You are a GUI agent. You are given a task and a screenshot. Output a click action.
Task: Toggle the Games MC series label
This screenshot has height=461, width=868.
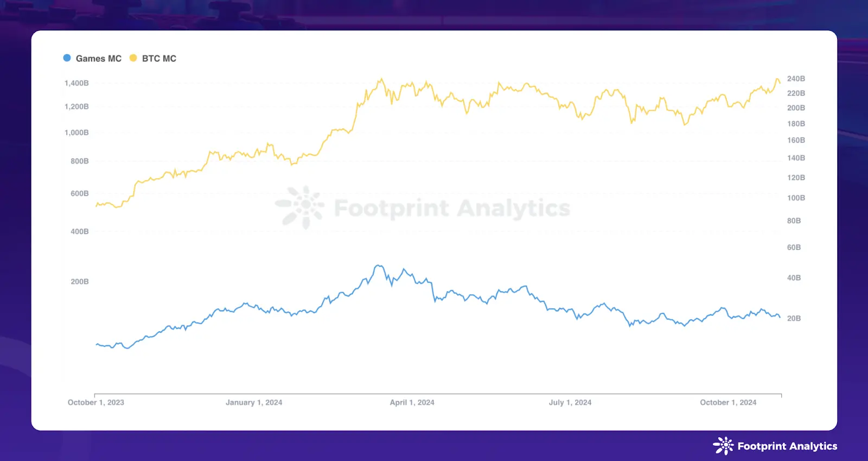(98, 59)
